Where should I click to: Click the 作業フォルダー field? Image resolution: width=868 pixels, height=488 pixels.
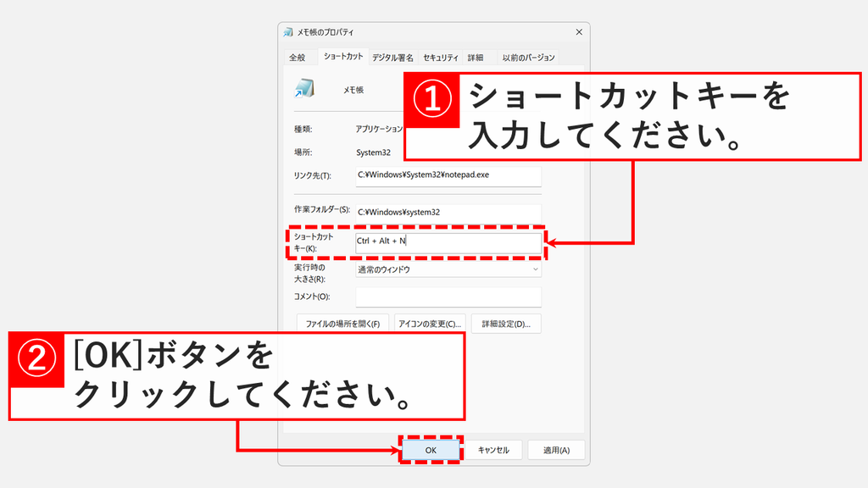448,213
